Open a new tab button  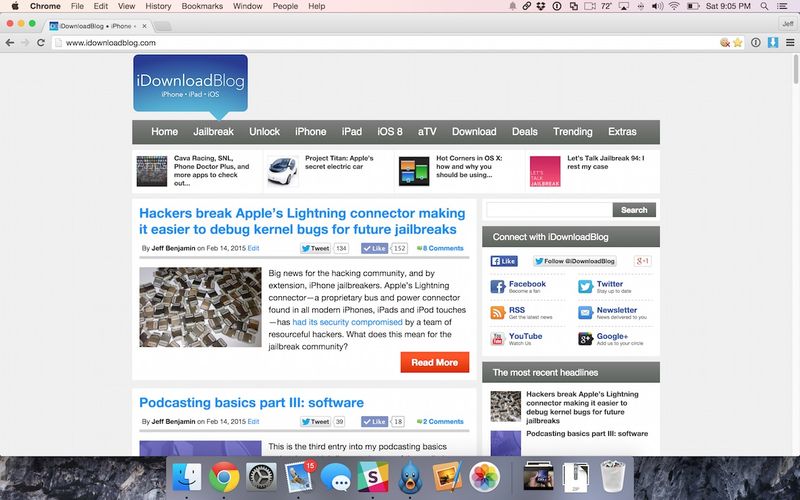[x=162, y=26]
